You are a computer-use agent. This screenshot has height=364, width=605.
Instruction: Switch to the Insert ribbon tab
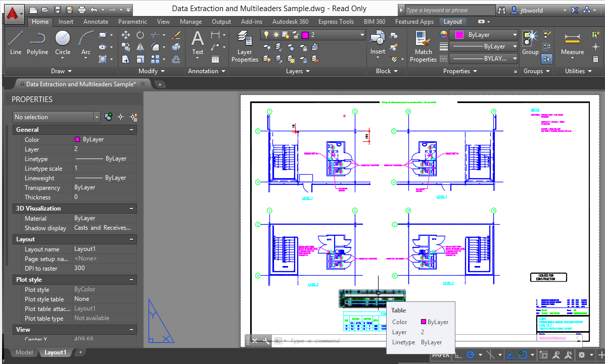66,22
